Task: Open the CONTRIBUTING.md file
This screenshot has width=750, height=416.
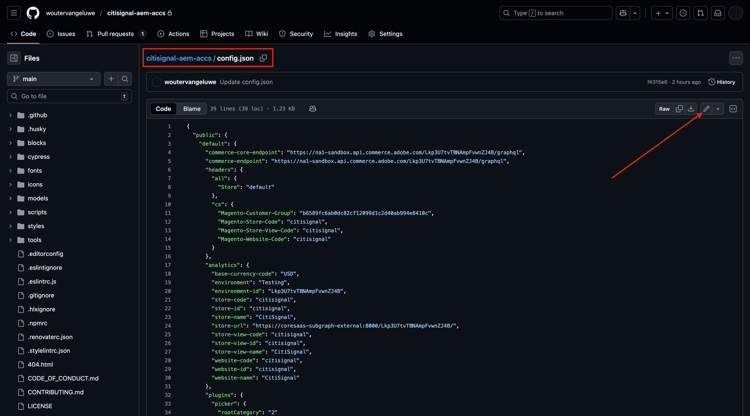Action: pyautogui.click(x=55, y=392)
